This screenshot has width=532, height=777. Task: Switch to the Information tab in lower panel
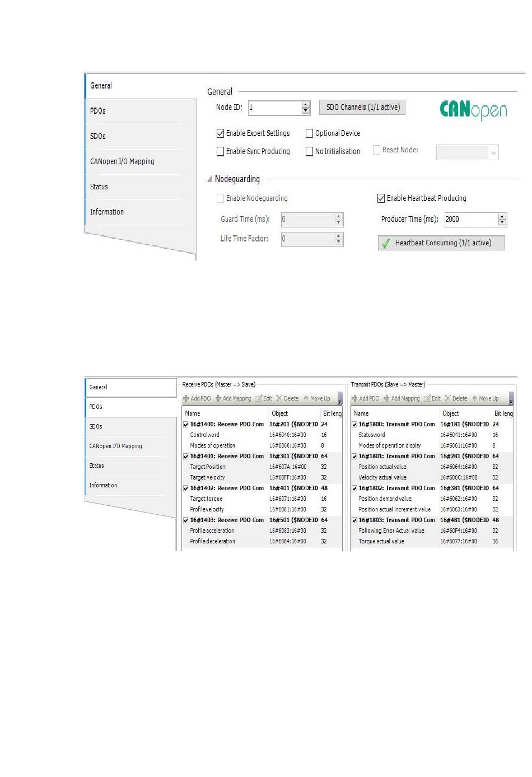click(103, 485)
